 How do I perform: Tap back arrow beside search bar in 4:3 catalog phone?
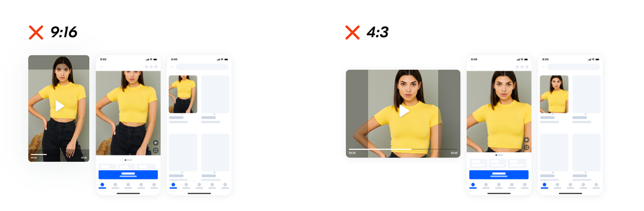544,67
